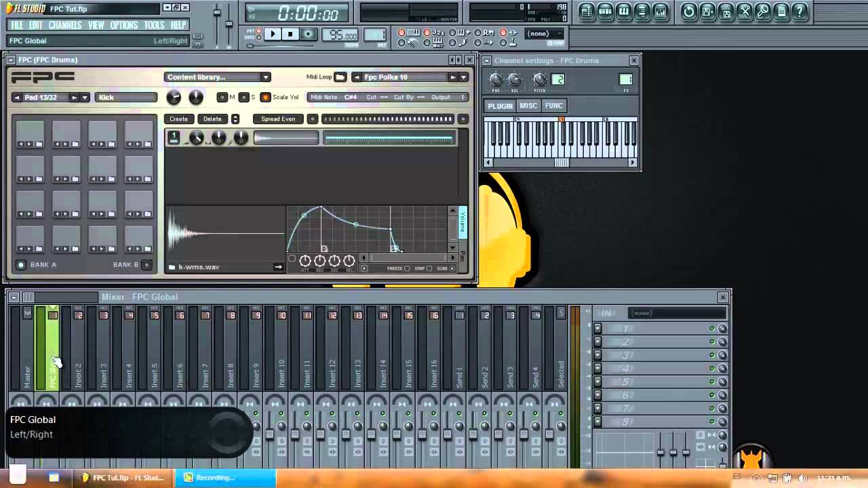Go to previous Fpc Polka midi loop
Screen dimensions: 868x488
(x=356, y=77)
